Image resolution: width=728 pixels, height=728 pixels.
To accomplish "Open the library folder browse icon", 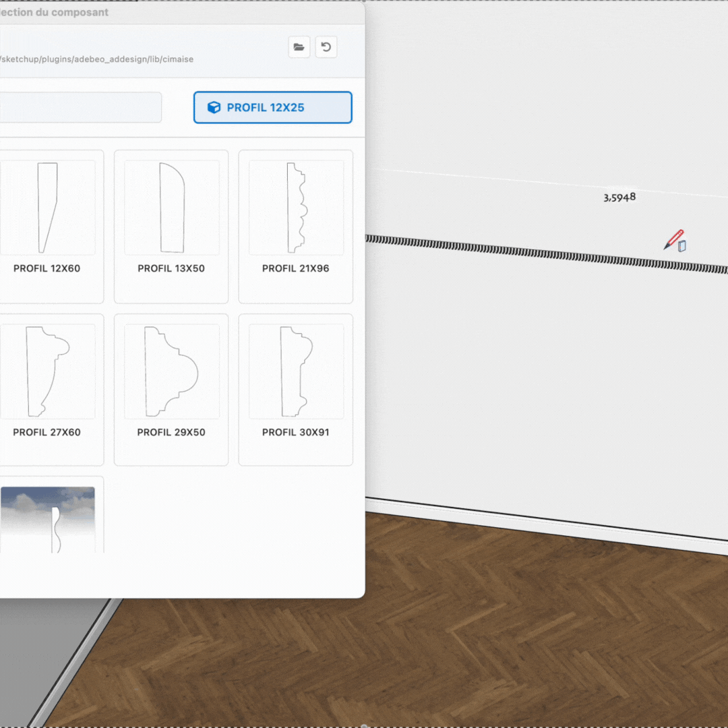I will pos(299,47).
